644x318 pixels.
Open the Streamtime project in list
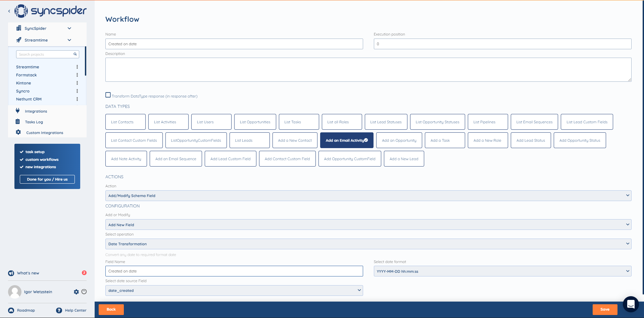[x=28, y=67]
